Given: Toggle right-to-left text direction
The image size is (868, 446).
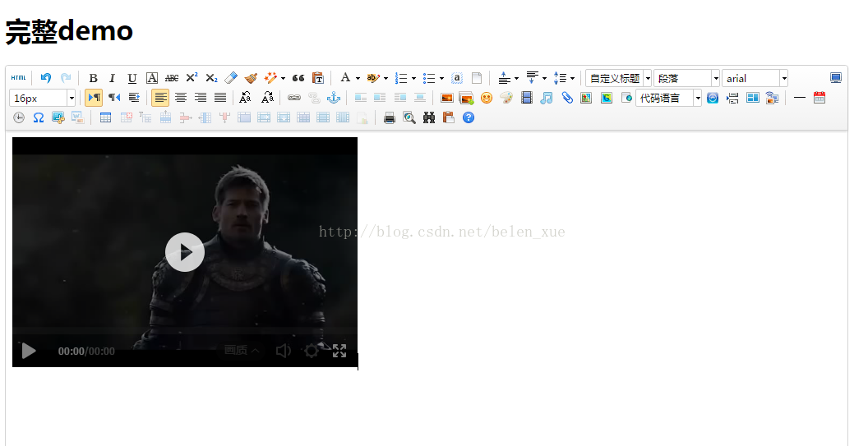Looking at the screenshot, I should 114,98.
